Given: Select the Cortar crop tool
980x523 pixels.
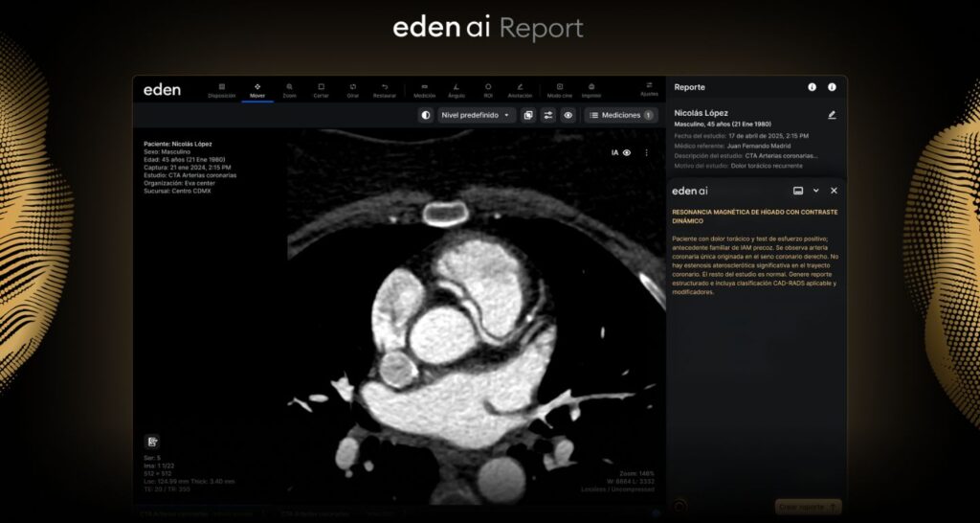Looking at the screenshot, I should (321, 90).
